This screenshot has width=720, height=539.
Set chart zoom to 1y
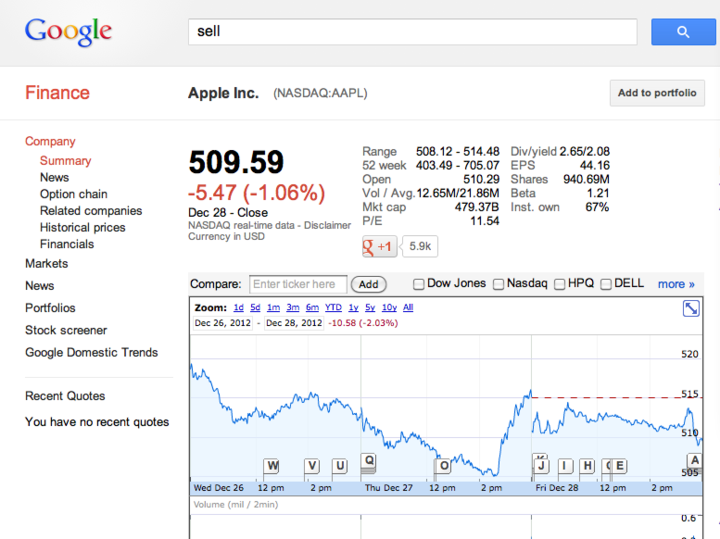click(353, 308)
